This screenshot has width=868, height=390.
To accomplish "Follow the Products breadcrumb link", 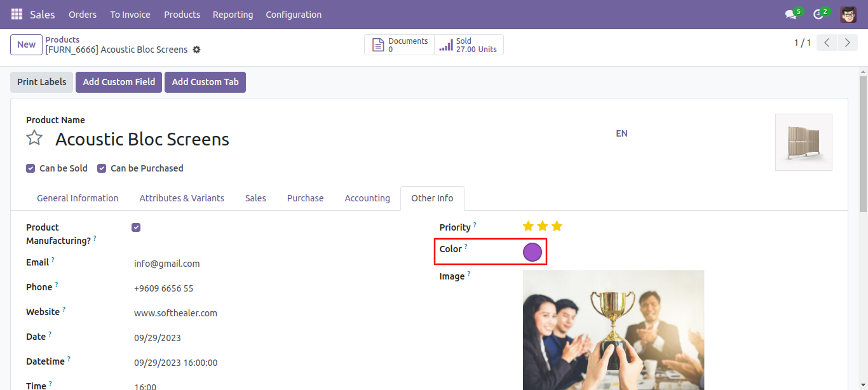I will point(62,39).
